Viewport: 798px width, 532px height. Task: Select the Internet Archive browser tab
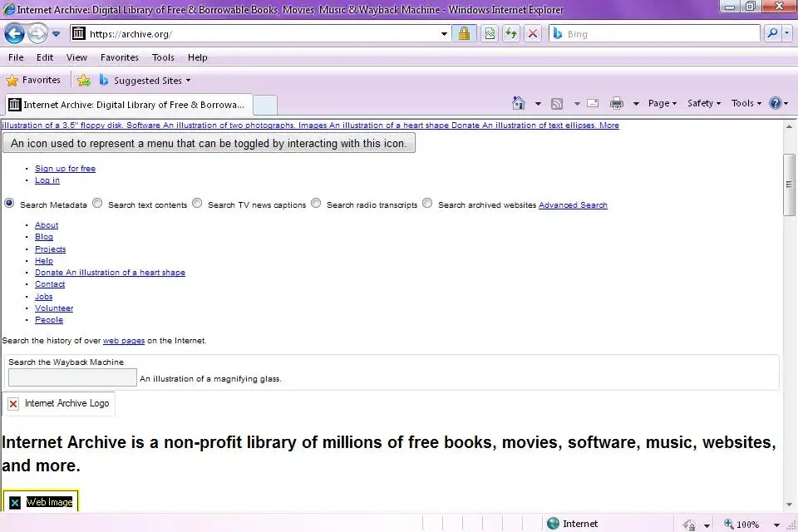tap(128, 105)
